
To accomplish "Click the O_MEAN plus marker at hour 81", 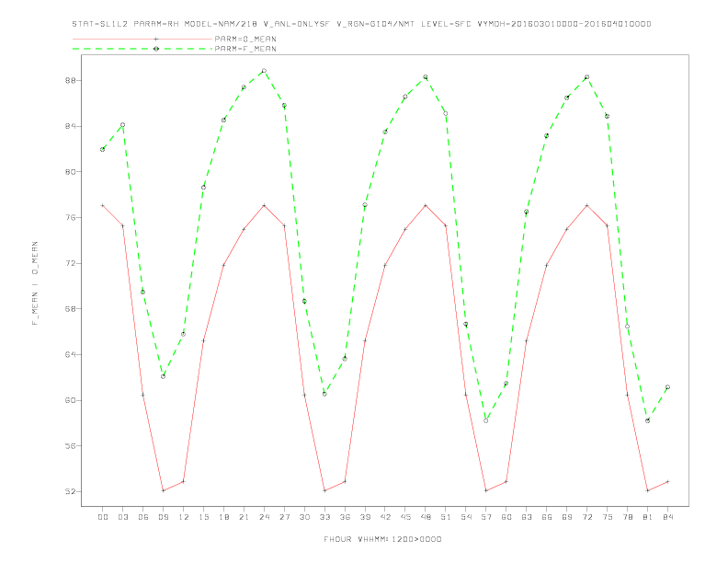I will [648, 490].
